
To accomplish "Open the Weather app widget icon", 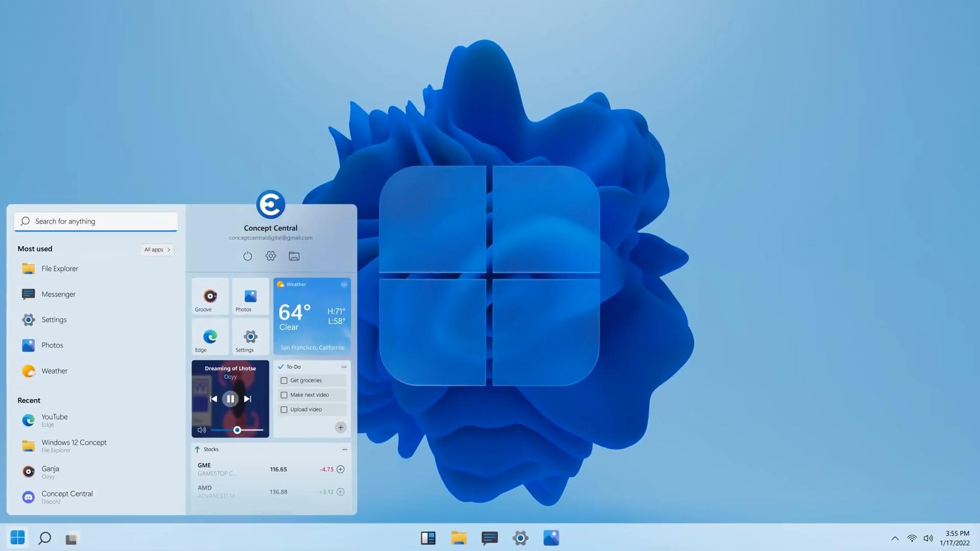I will (x=280, y=284).
